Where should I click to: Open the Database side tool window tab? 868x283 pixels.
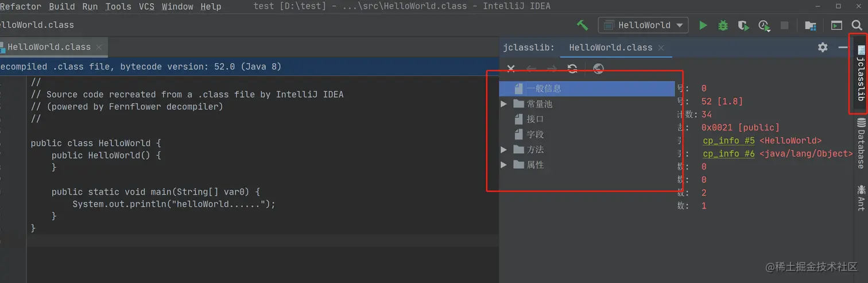(x=861, y=144)
